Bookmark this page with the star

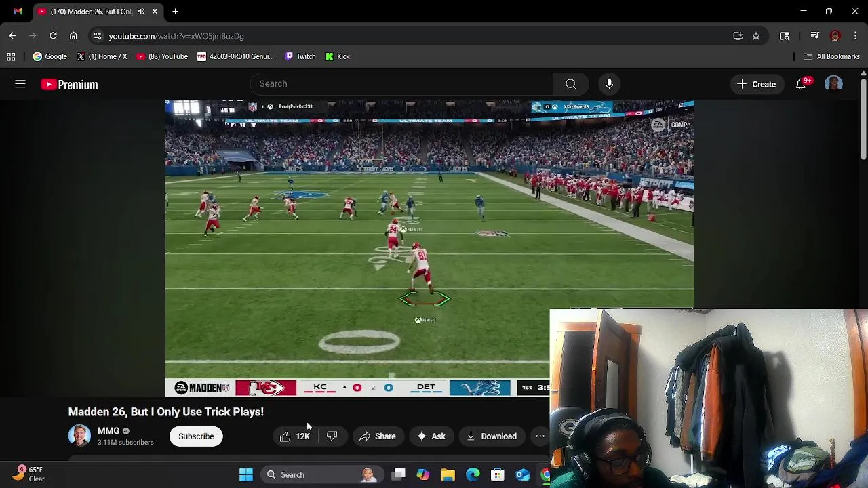[x=756, y=36]
